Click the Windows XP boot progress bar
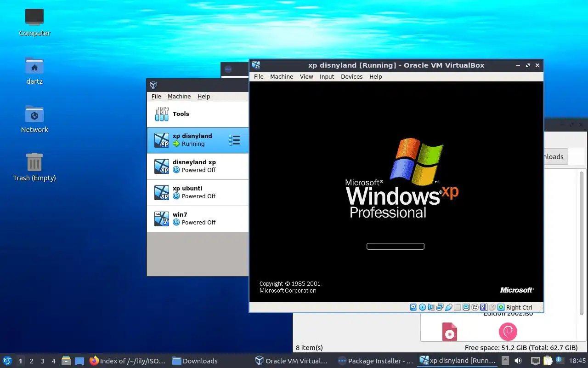The height and width of the screenshot is (368, 588). click(395, 247)
